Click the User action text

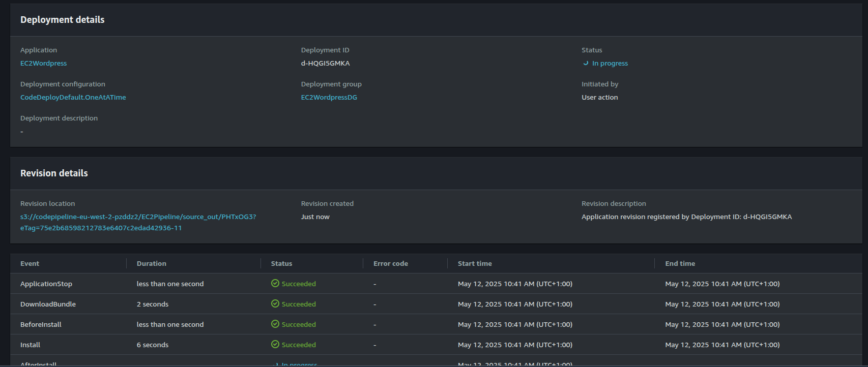(x=599, y=98)
